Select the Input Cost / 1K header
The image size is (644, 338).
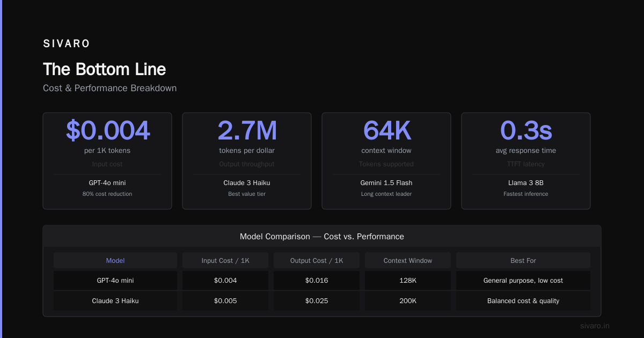pyautogui.click(x=225, y=260)
